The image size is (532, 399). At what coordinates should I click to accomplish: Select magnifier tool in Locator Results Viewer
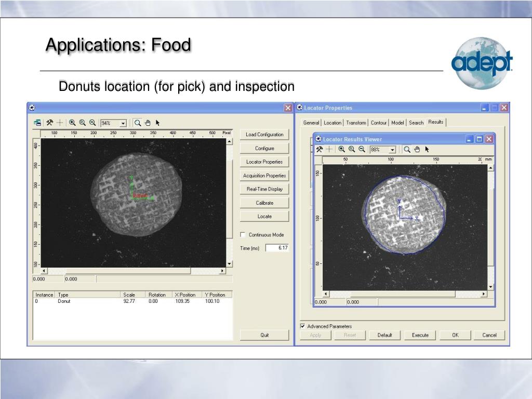(407, 149)
